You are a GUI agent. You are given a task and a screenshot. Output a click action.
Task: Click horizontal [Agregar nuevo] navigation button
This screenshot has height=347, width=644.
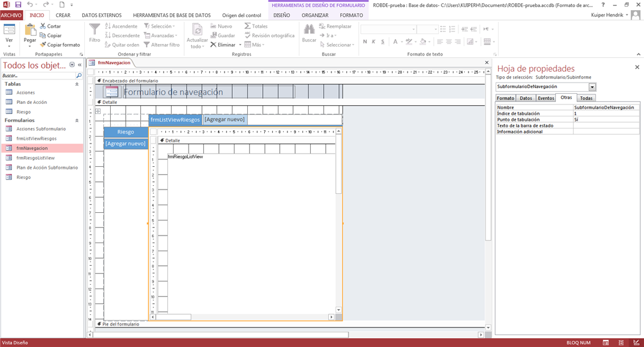click(225, 120)
